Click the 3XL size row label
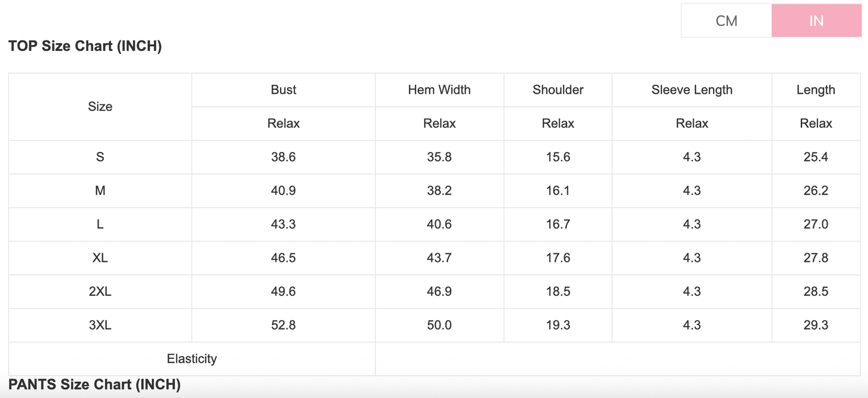Viewport: 868px width, 398px height. pyautogui.click(x=100, y=325)
